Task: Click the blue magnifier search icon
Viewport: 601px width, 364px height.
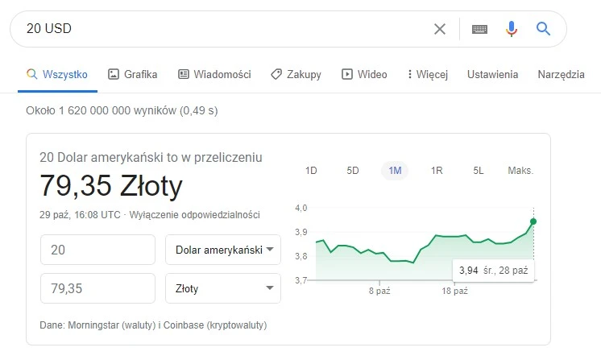Action: tap(543, 29)
